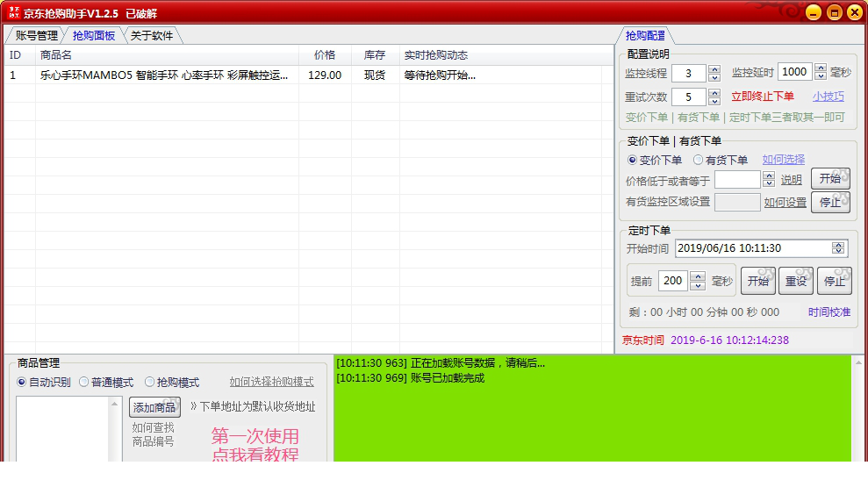Open 如何选择抢购模式 help link
Screen dimensions: 868x480
tap(271, 382)
